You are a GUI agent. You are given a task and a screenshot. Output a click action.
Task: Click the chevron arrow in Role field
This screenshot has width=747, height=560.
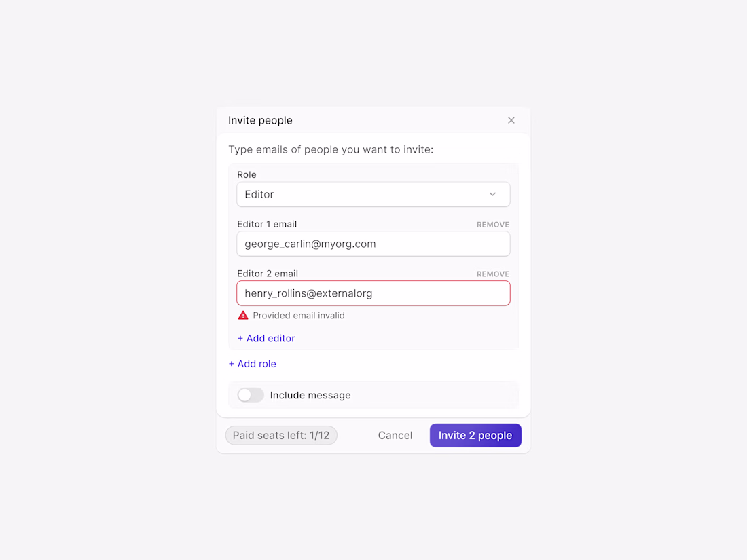pos(492,194)
